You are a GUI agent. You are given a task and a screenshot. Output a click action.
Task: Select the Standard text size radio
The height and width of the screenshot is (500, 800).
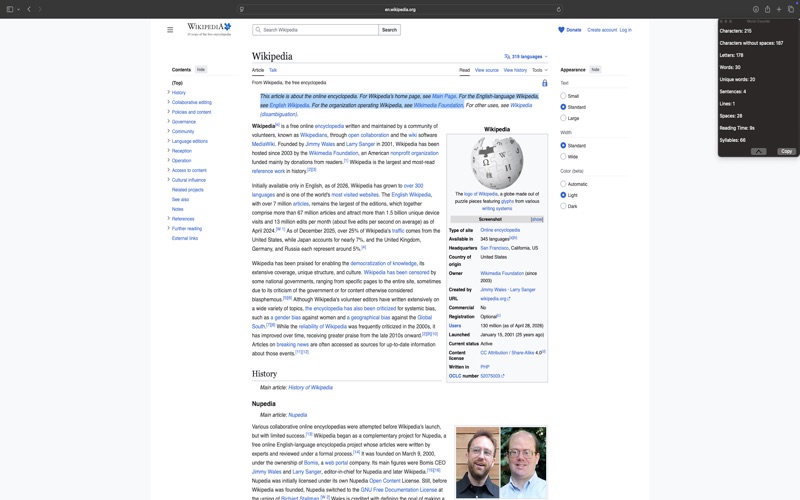click(563, 107)
